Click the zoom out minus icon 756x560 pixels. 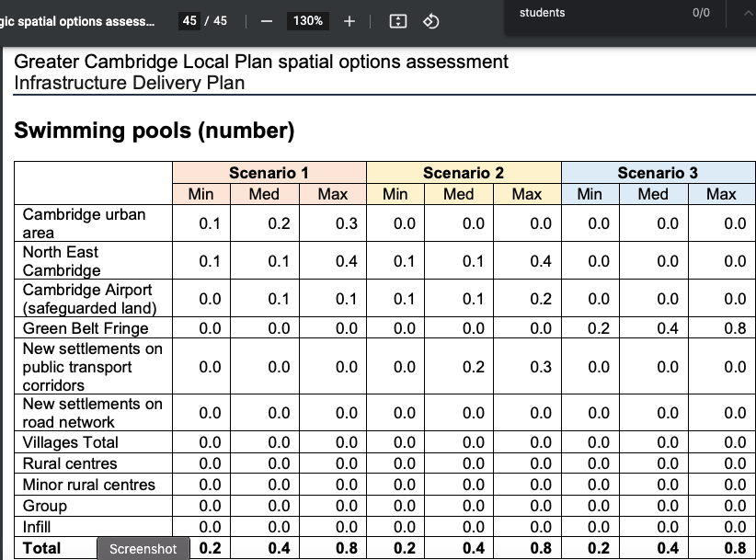coord(265,21)
